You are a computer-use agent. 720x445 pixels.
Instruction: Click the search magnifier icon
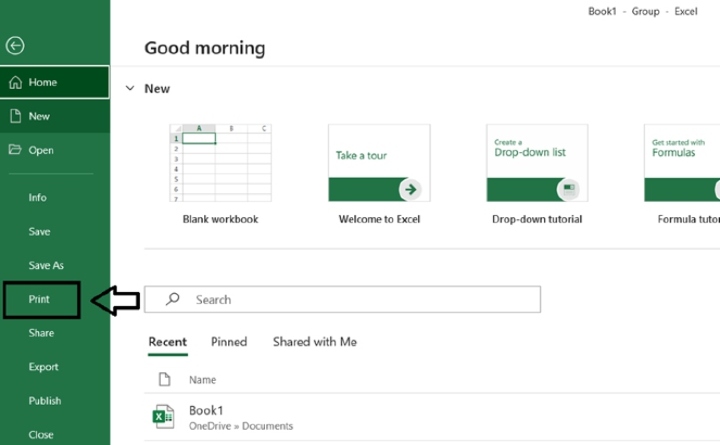click(x=172, y=299)
